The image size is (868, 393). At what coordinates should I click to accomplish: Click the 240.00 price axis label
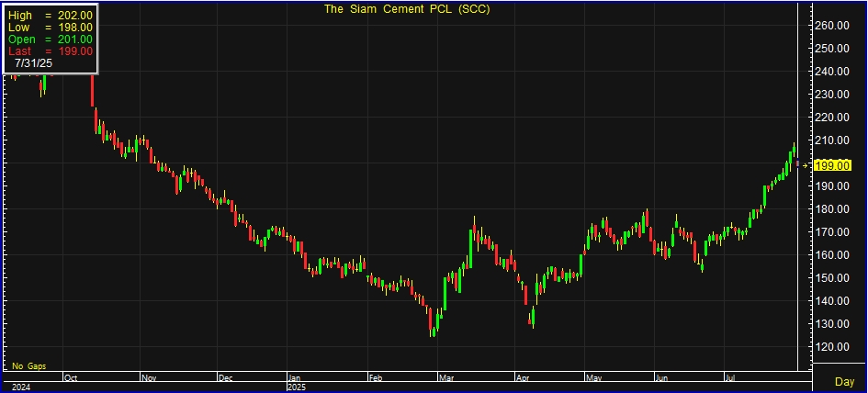click(x=832, y=72)
